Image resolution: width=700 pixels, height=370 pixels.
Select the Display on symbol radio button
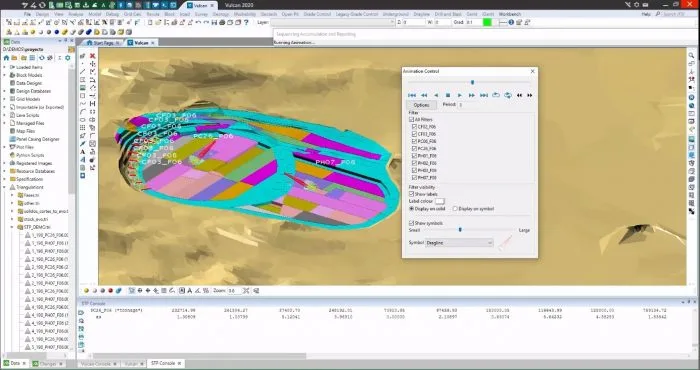pos(455,208)
